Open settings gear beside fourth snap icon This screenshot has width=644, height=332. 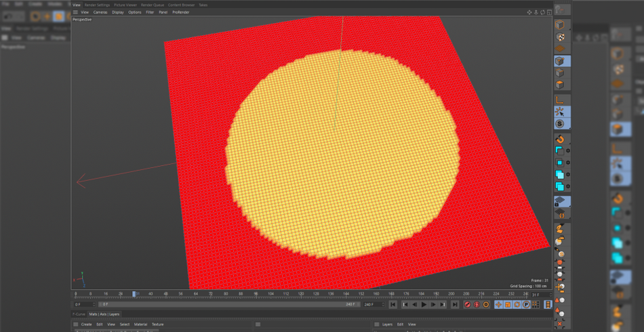568,174
